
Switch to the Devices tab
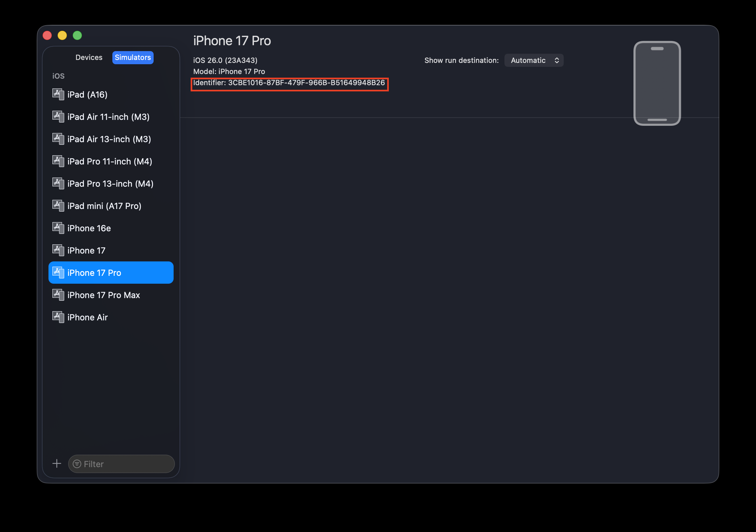pyautogui.click(x=89, y=58)
